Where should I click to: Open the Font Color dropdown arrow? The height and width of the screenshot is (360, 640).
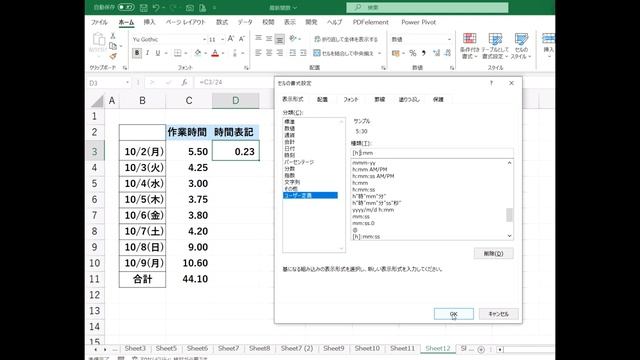223,53
